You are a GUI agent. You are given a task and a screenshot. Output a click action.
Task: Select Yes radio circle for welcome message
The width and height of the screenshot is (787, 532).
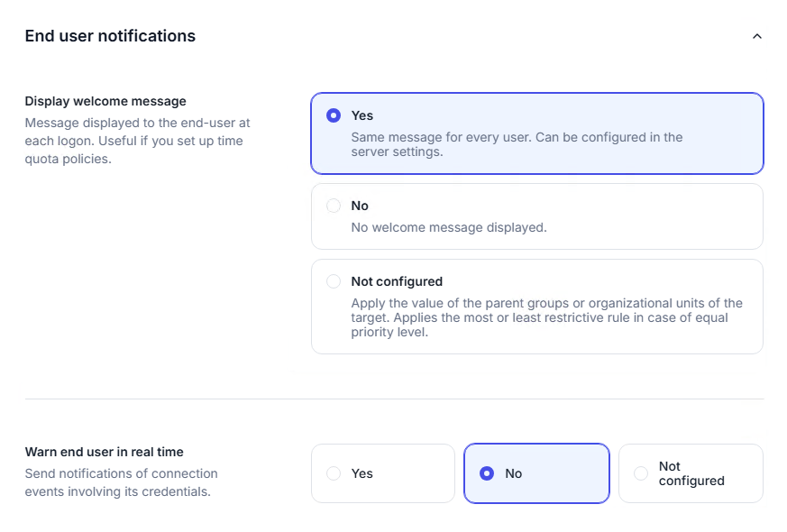pos(334,115)
